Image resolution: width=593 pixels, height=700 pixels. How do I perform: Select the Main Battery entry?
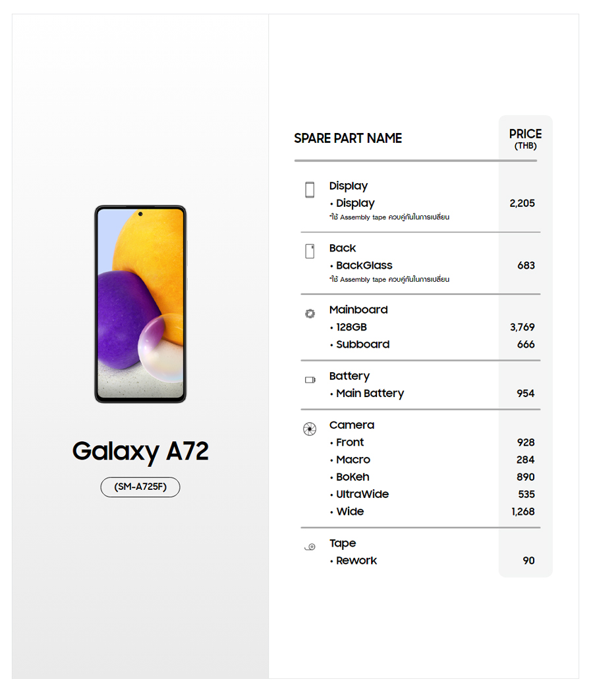coord(370,393)
